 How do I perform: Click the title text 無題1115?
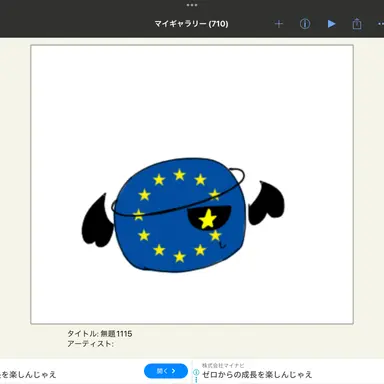point(116,334)
